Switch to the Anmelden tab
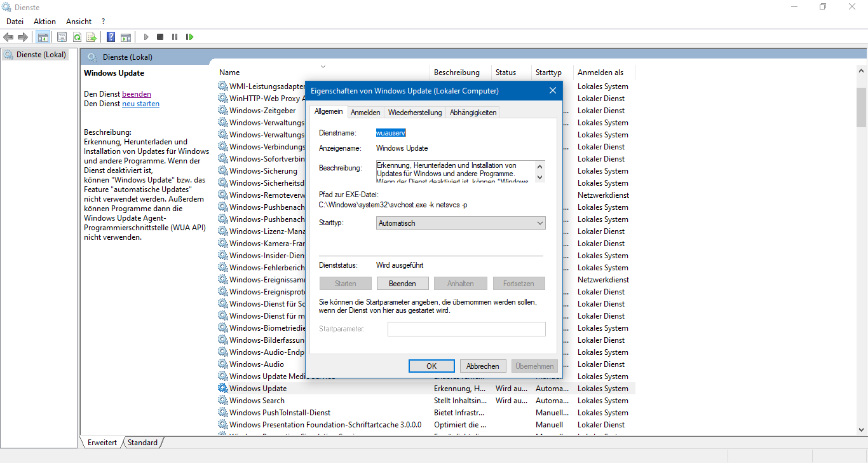Screen dimensions: 868x463 (365, 113)
